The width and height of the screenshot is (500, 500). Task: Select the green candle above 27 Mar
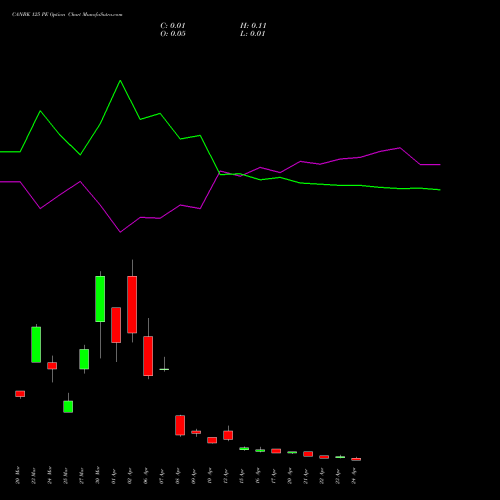(x=84, y=359)
